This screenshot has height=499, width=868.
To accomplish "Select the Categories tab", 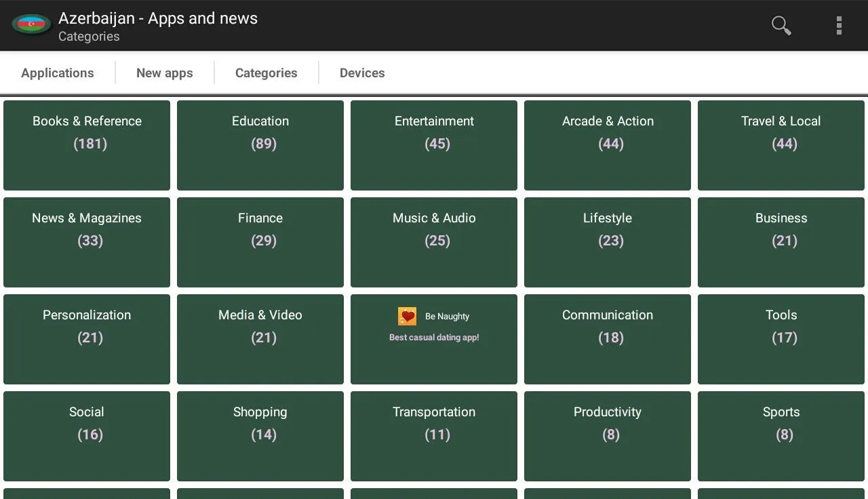I will click(x=267, y=73).
